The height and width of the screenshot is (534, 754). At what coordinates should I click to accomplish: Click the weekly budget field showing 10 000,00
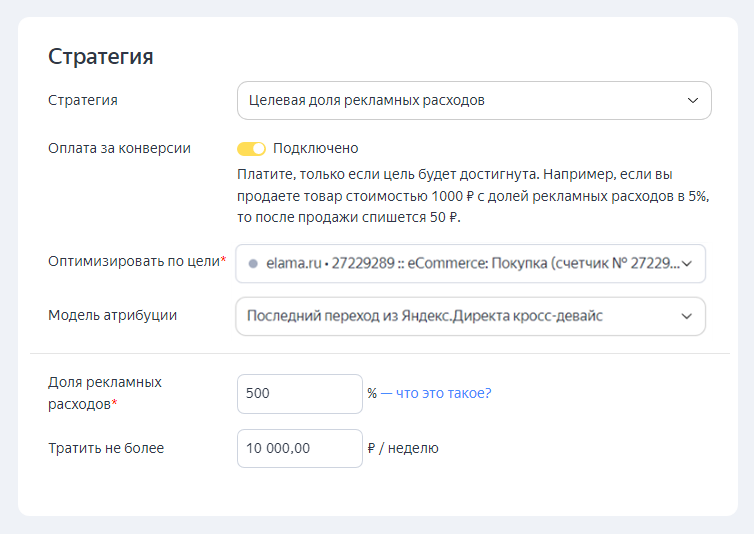[x=299, y=449]
